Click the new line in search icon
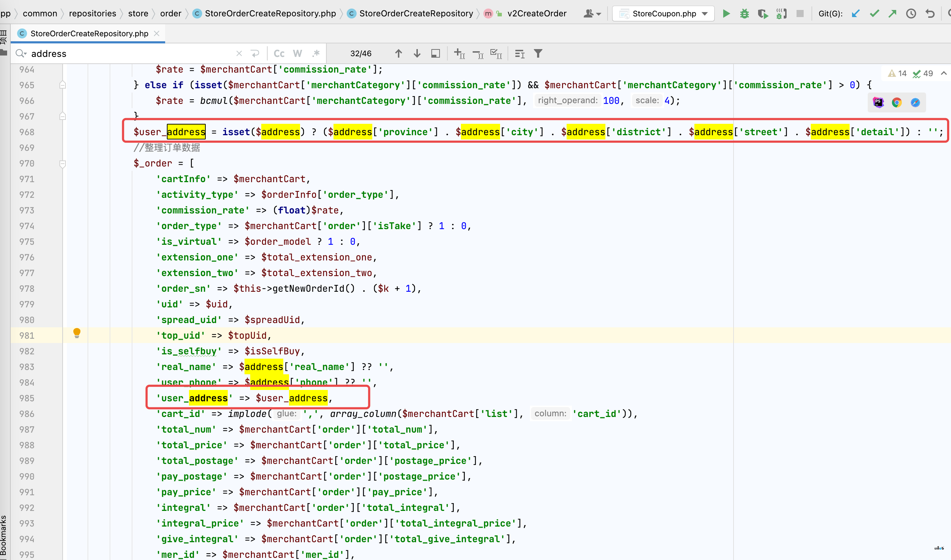 tap(256, 54)
